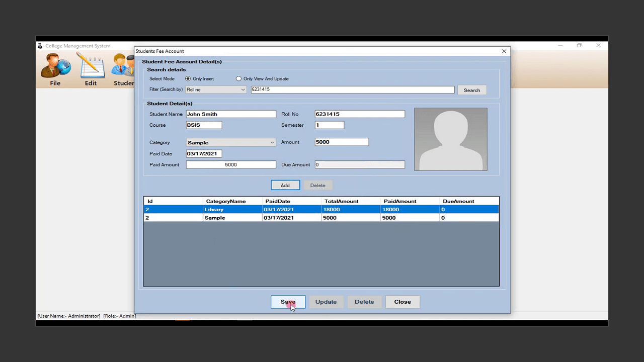
Task: Click the College Management System title bar icon
Action: [x=40, y=46]
